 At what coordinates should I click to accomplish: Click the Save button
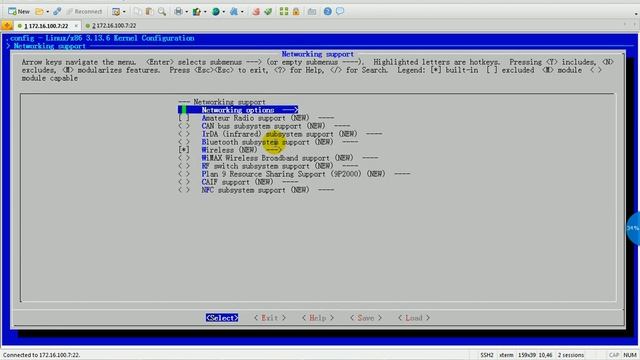pos(366,318)
